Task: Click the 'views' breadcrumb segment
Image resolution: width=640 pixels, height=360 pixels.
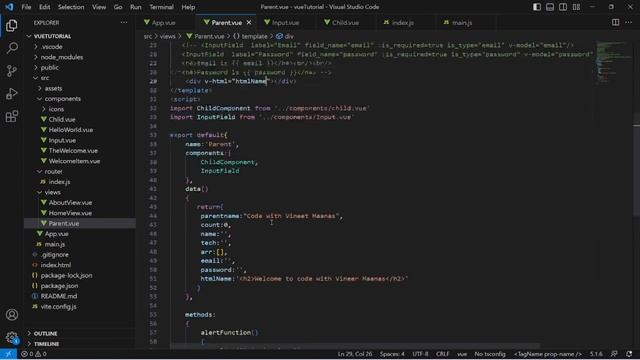Action: 167,36
